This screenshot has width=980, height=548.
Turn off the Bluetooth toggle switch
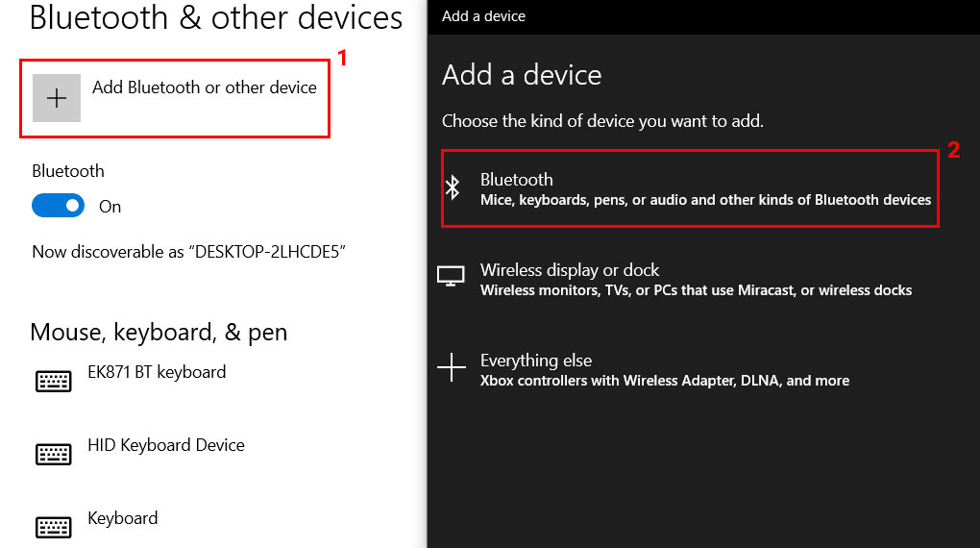58,206
